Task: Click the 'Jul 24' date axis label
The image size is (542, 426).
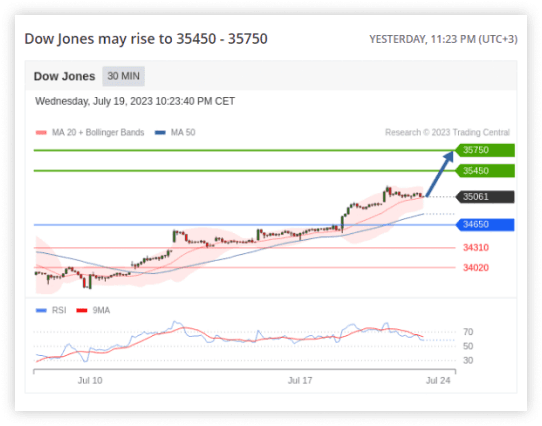Action: pos(438,381)
